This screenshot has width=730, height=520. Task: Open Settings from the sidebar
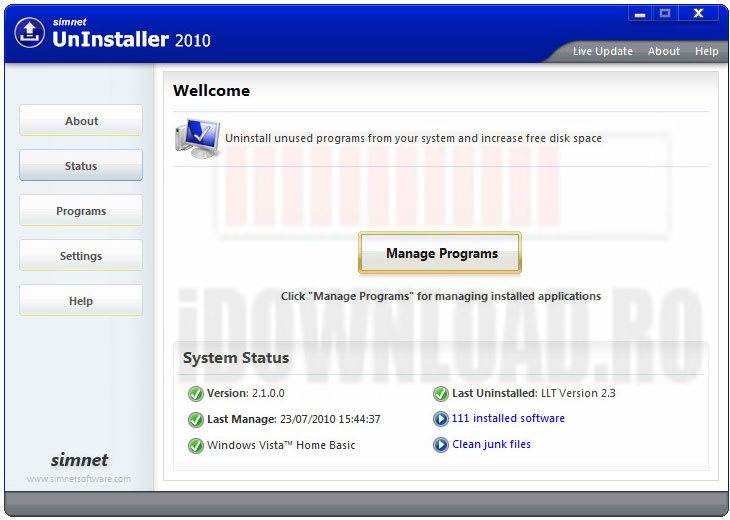81,256
